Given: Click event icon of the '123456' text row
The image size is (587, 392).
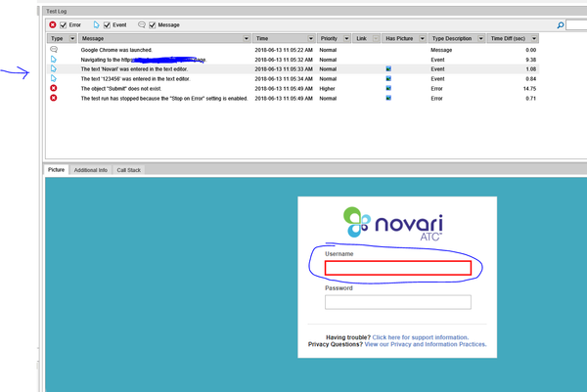Looking at the screenshot, I should [x=54, y=78].
